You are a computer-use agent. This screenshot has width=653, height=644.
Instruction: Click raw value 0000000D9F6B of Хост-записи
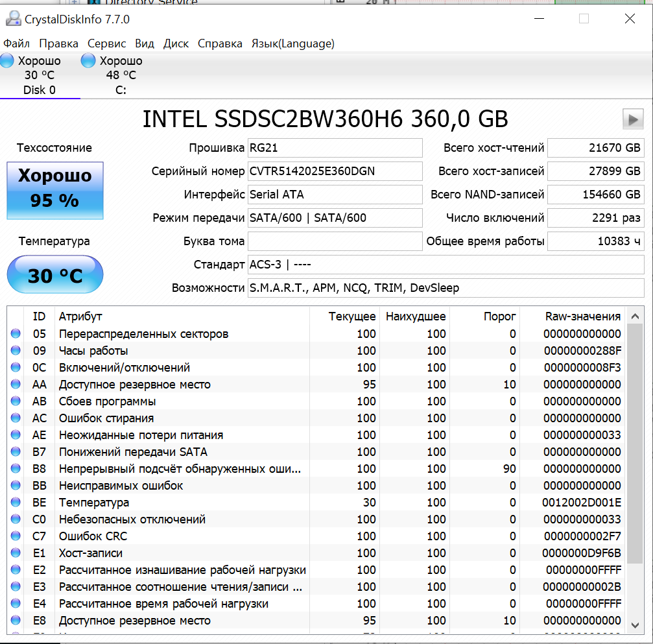[x=582, y=553]
